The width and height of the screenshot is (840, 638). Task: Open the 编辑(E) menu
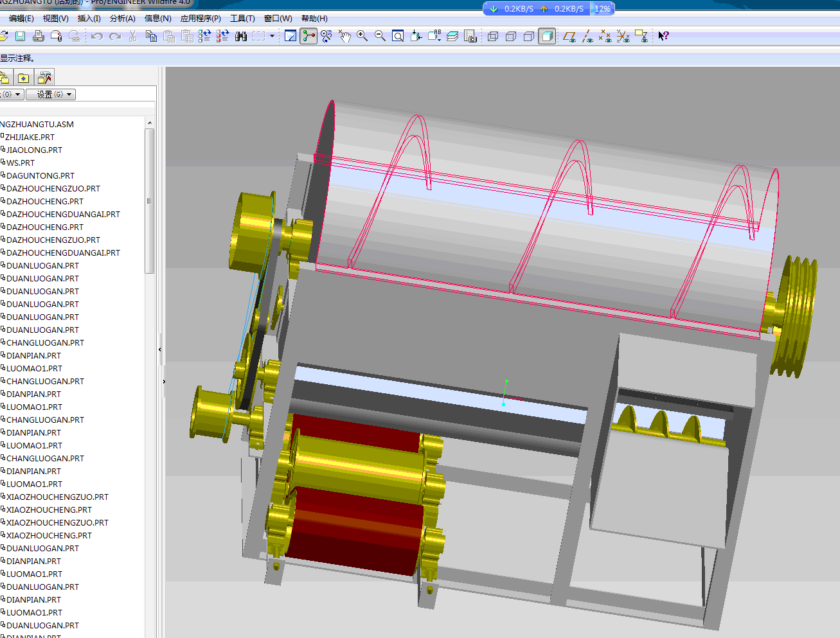pos(21,19)
